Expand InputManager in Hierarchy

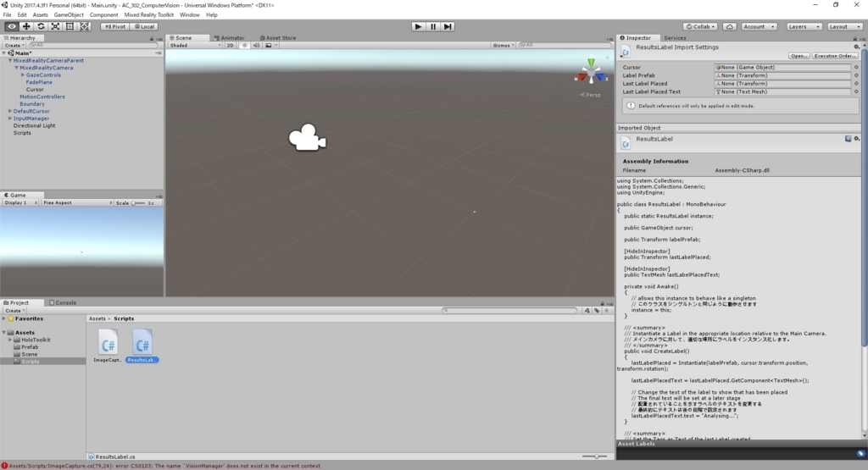point(10,119)
